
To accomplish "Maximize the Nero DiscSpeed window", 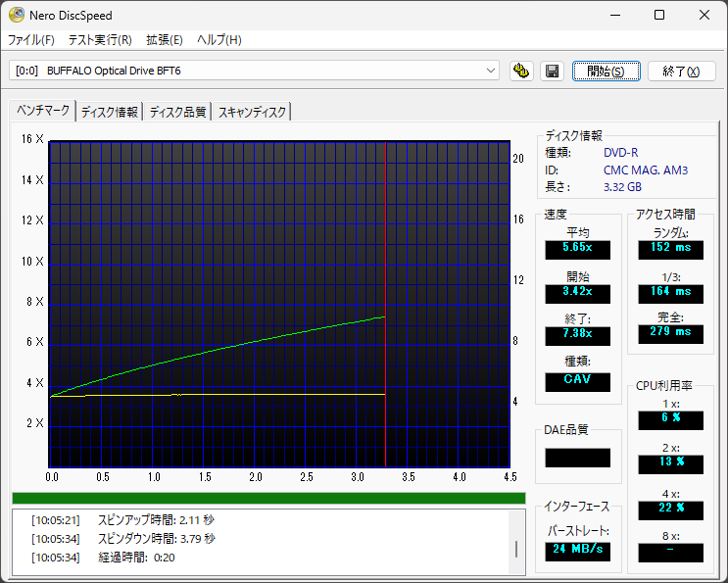I will [x=659, y=16].
